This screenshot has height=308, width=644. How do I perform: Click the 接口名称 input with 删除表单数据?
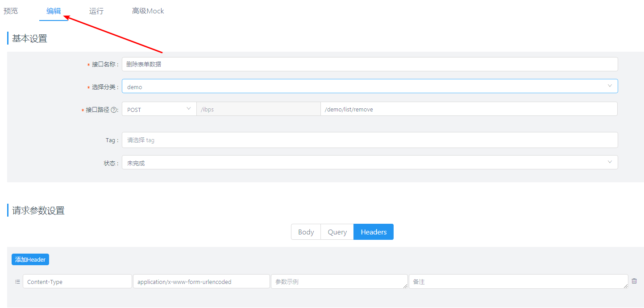[x=370, y=64]
